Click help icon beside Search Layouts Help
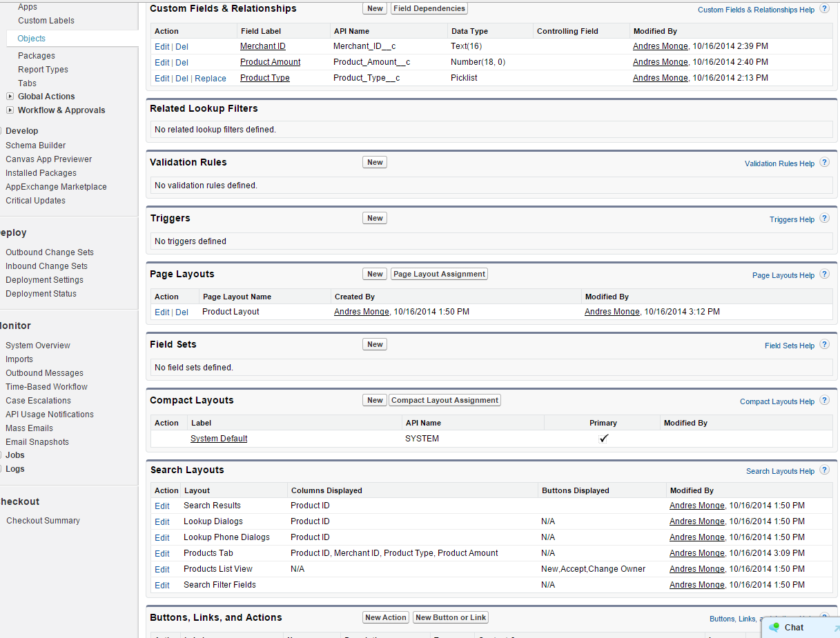This screenshot has width=840, height=638. (824, 470)
